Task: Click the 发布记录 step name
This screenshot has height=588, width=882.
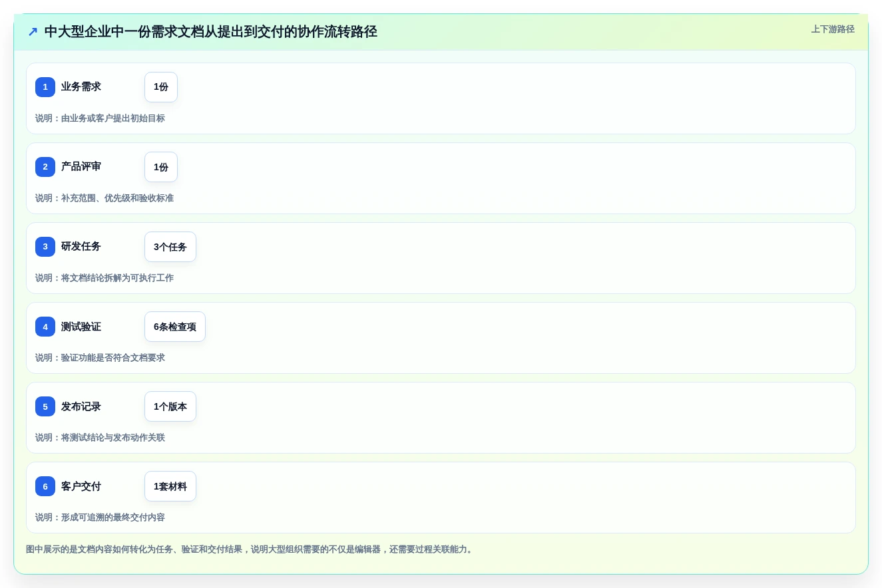Action: pyautogui.click(x=81, y=406)
